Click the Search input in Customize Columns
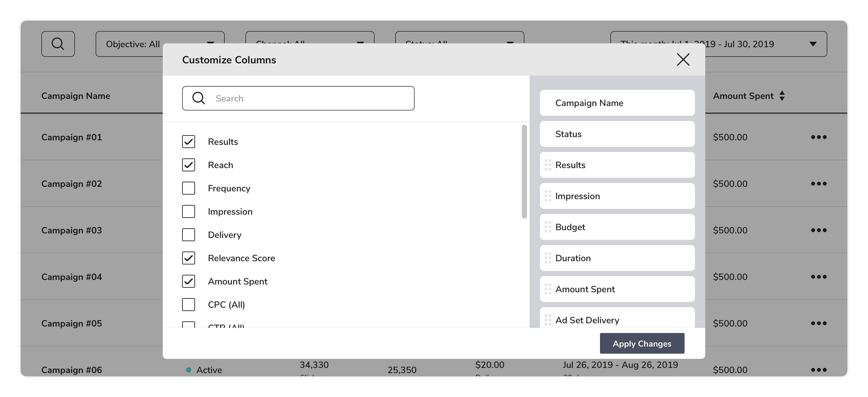868x397 pixels. pos(298,98)
